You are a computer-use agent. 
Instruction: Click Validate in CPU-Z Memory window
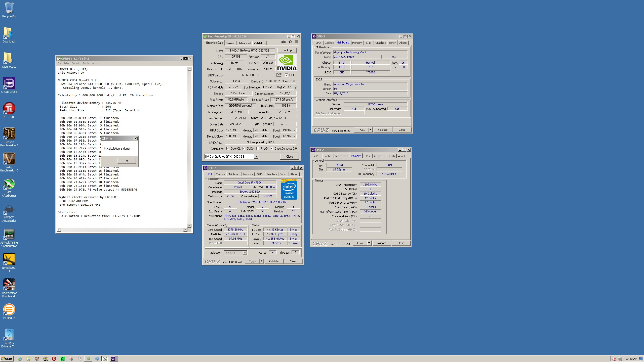point(381,243)
